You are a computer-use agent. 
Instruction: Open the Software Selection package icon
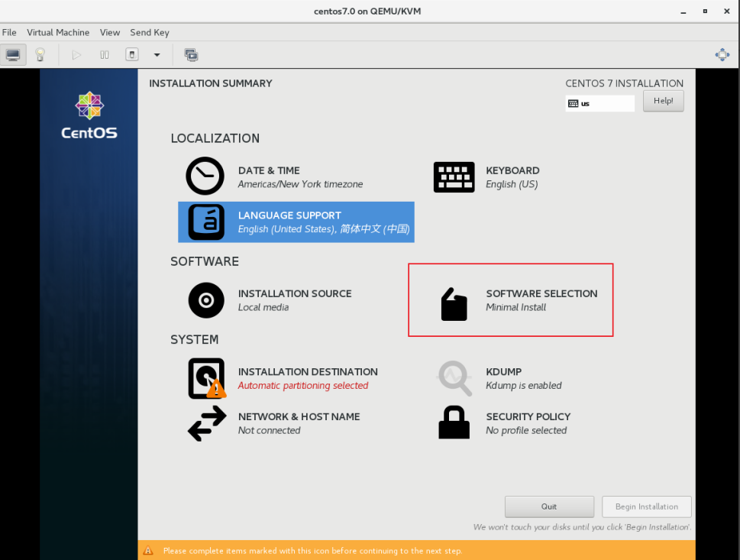(454, 305)
